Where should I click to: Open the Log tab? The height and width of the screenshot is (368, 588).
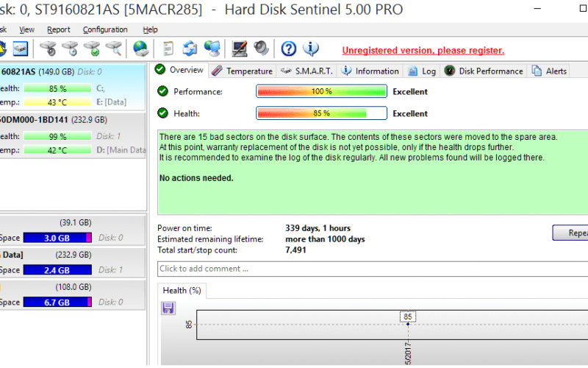[x=421, y=71]
